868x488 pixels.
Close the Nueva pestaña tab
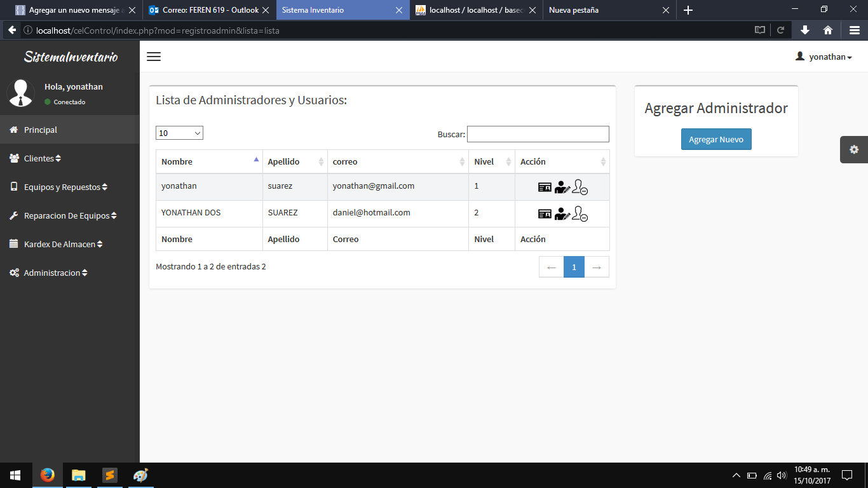665,10
